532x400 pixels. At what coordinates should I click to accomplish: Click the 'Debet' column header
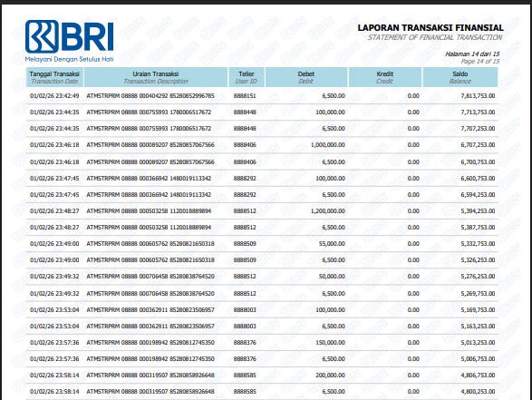click(306, 77)
